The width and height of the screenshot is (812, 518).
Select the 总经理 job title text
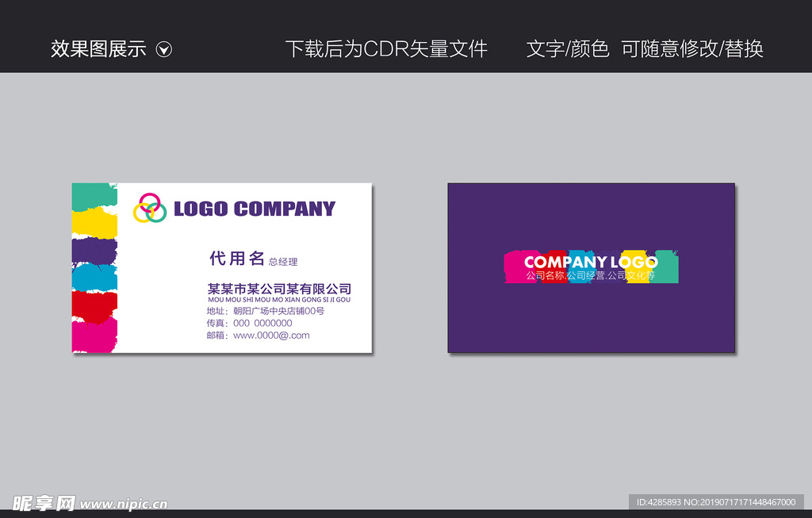click(x=283, y=262)
